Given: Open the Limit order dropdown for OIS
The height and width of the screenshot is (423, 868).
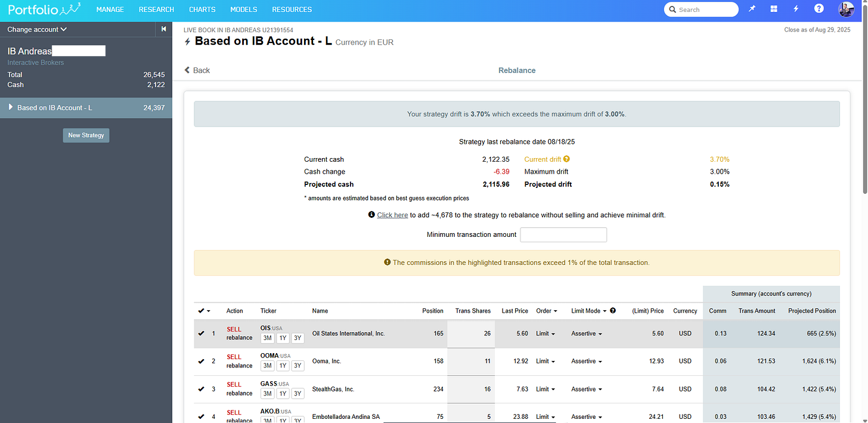Looking at the screenshot, I should coord(545,334).
